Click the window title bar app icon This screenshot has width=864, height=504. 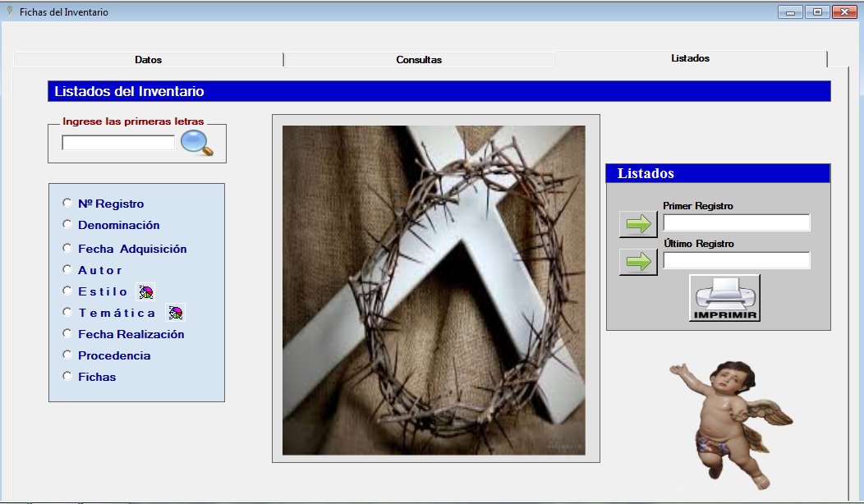point(9,11)
